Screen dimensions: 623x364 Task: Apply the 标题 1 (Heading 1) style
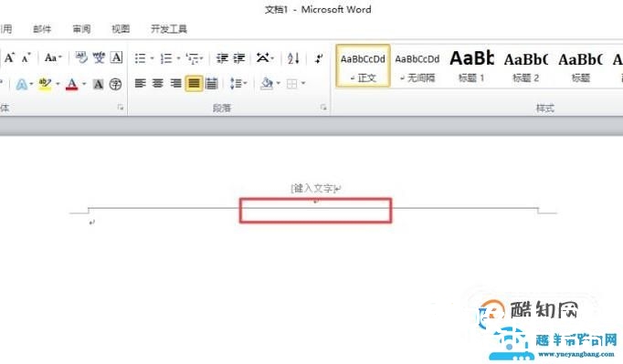click(x=471, y=66)
